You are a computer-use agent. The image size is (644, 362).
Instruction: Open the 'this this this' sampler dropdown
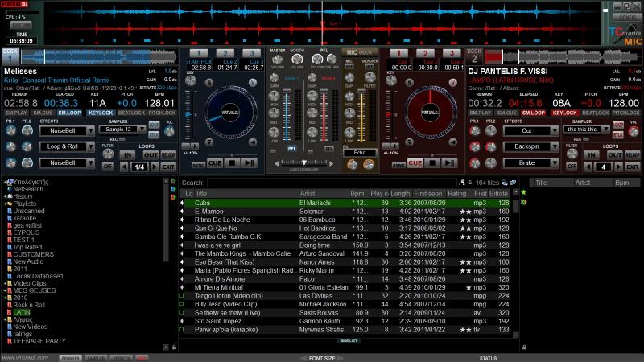tap(605, 130)
